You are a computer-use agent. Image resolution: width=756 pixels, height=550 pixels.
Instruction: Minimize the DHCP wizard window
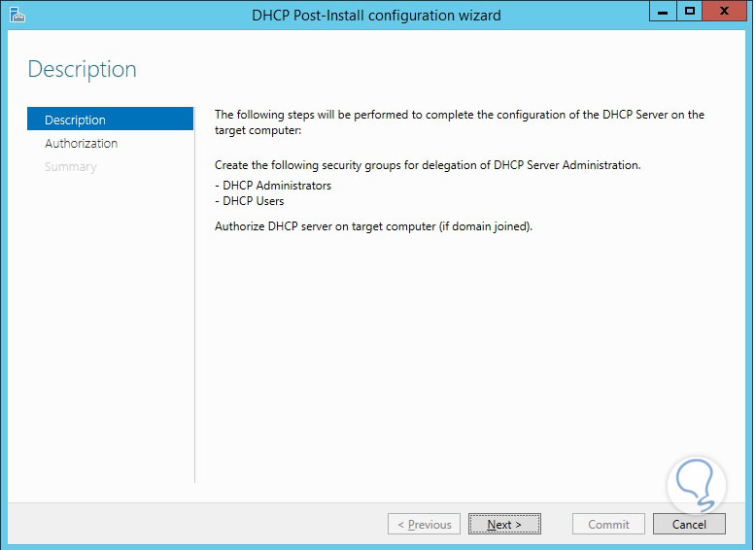click(663, 12)
